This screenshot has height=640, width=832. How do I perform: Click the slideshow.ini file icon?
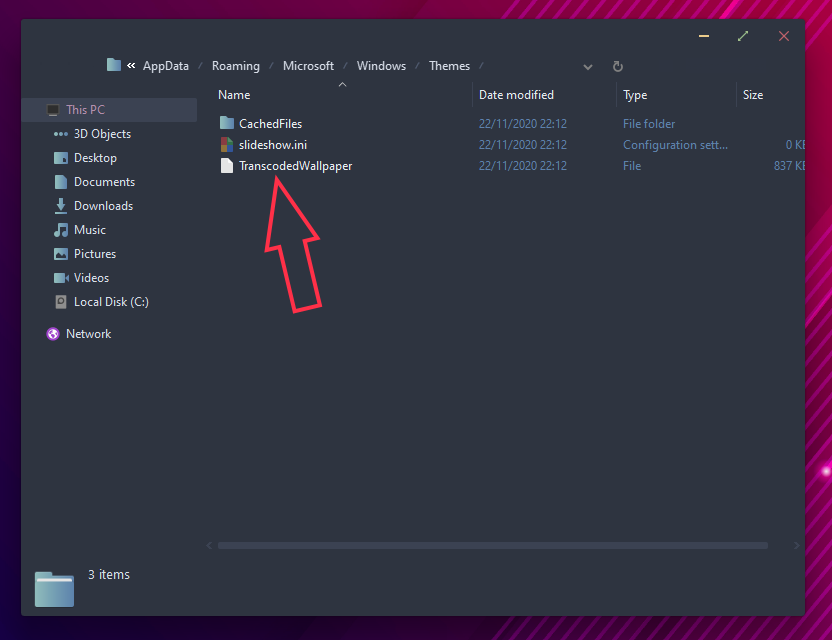[226, 145]
